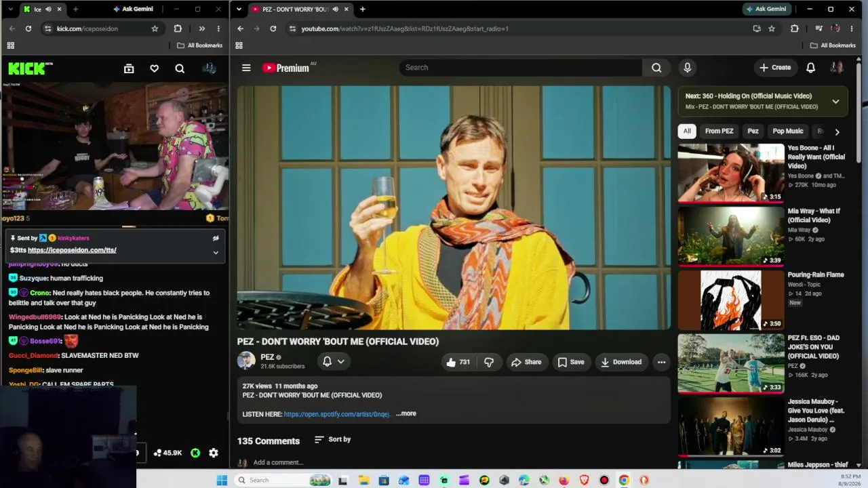Open more actions ellipsis under video
This screenshot has width=868, height=488.
coord(661,362)
